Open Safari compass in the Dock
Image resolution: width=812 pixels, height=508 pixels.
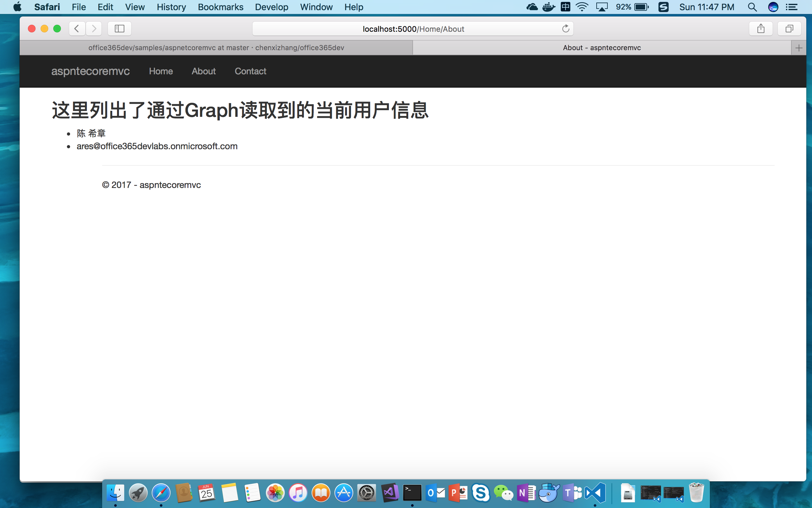tap(161, 493)
